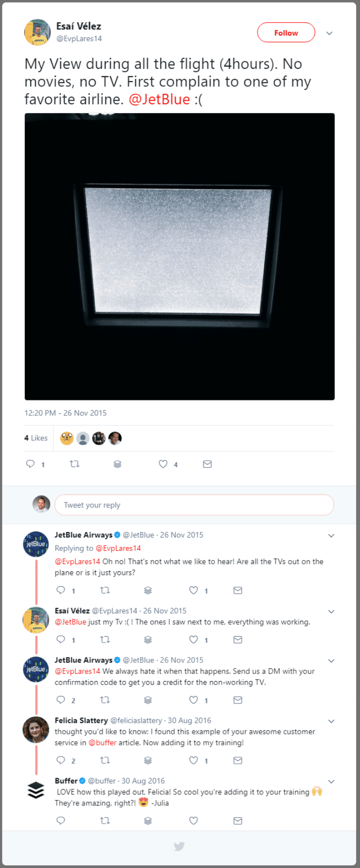
Task: Retweet Esaí Vélez's main tweet
Action: [x=74, y=464]
